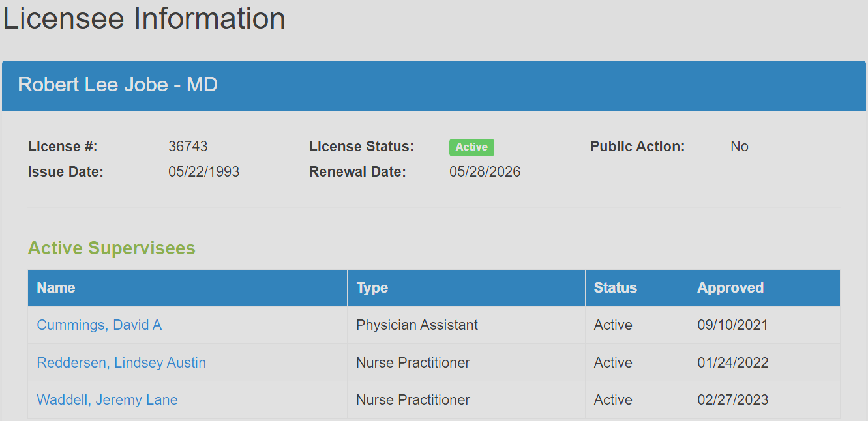Click the Status column header
The width and height of the screenshot is (868, 421).
tap(615, 288)
